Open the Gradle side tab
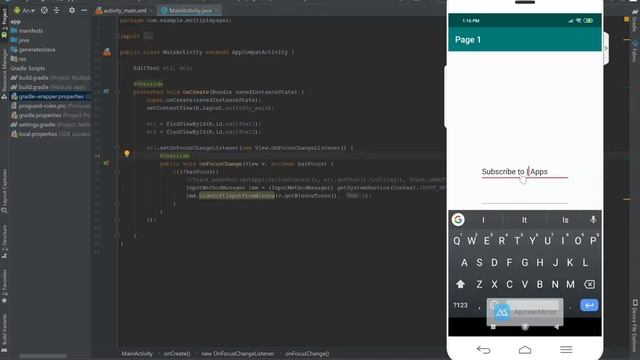The image size is (640, 360). (x=635, y=21)
